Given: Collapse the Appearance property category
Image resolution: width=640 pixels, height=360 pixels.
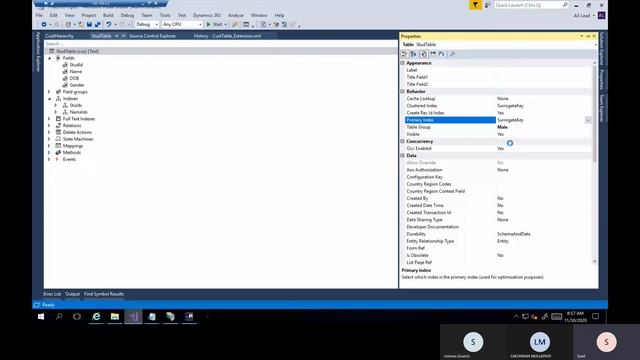Looking at the screenshot, I should coord(402,63).
